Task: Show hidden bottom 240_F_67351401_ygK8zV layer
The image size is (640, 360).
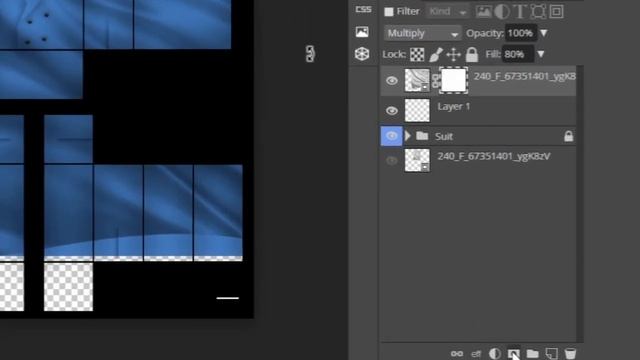Action: click(x=392, y=160)
